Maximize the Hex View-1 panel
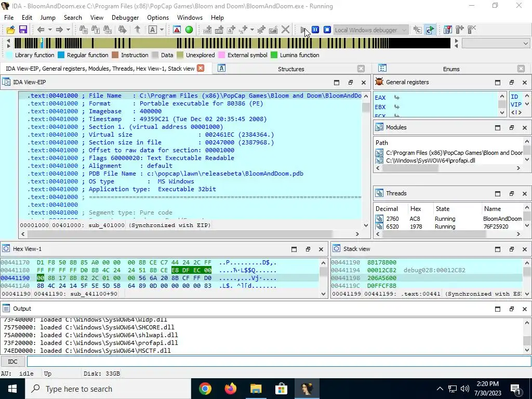The height and width of the screenshot is (399, 532). [x=294, y=249]
